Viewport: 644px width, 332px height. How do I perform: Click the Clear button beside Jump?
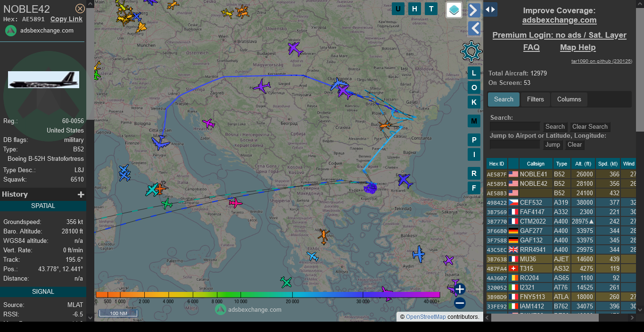[574, 145]
